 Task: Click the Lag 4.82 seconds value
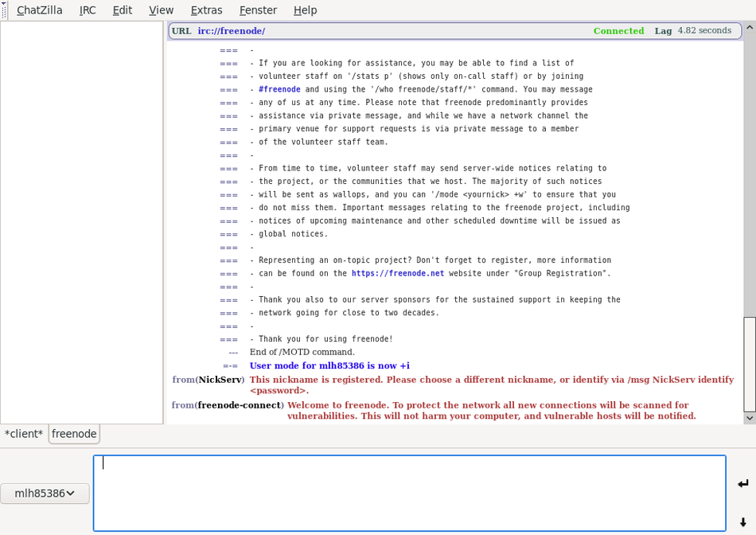tap(704, 30)
